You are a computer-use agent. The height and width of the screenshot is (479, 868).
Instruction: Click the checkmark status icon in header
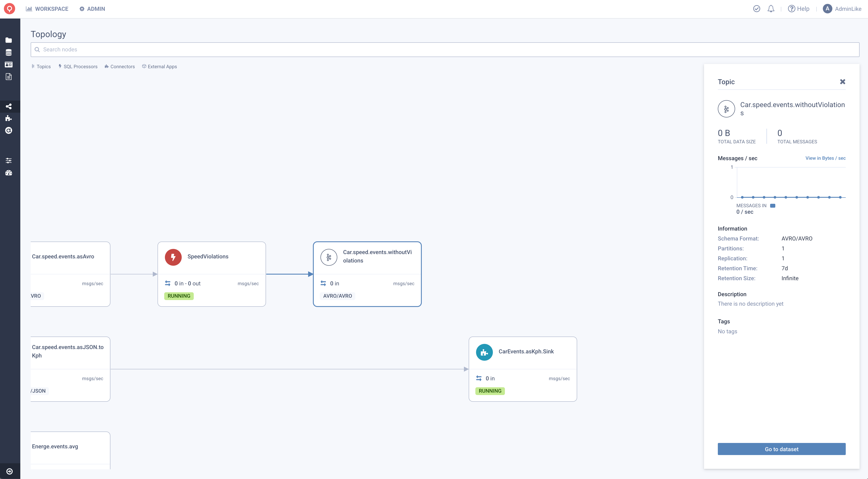757,9
